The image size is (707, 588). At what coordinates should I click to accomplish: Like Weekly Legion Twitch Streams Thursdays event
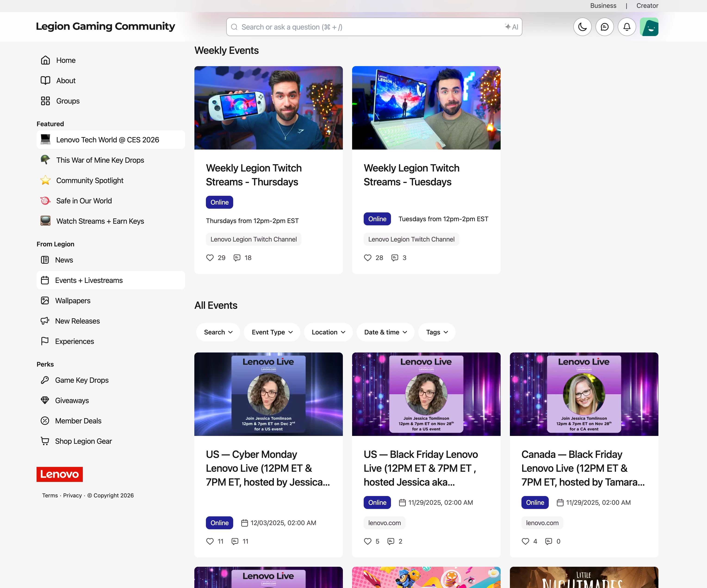(x=210, y=258)
